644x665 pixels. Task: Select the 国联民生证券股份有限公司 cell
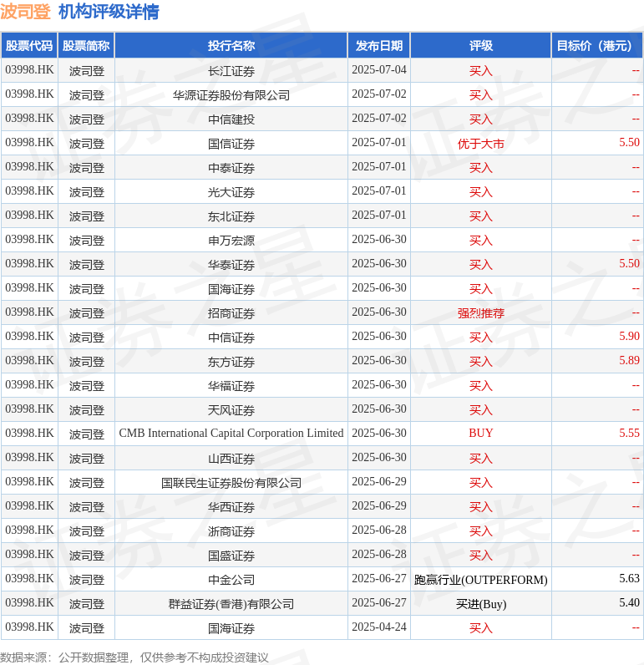(231, 482)
